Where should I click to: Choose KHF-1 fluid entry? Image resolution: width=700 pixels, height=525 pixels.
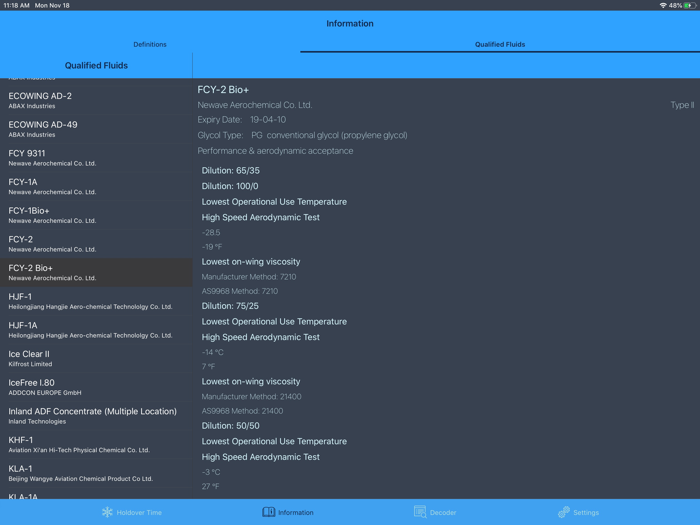coord(96,444)
